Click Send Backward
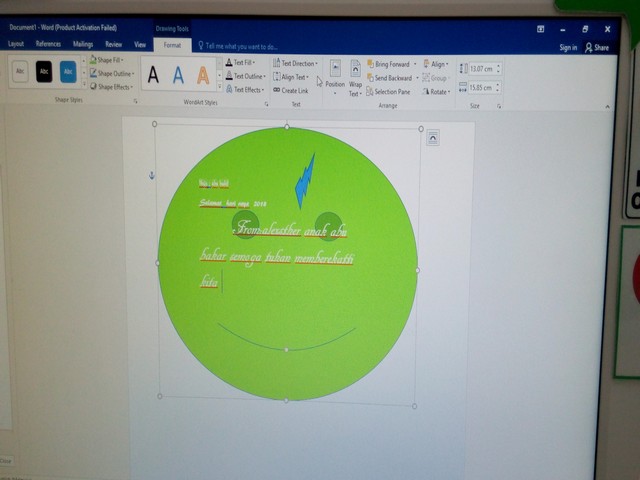The width and height of the screenshot is (640, 480). pos(390,77)
